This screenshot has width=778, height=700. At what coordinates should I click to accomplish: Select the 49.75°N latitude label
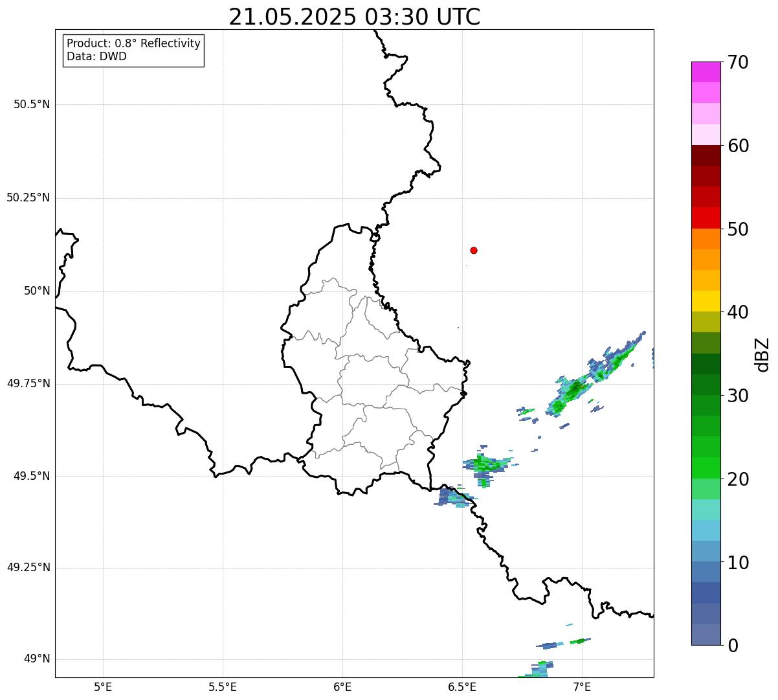click(x=28, y=383)
